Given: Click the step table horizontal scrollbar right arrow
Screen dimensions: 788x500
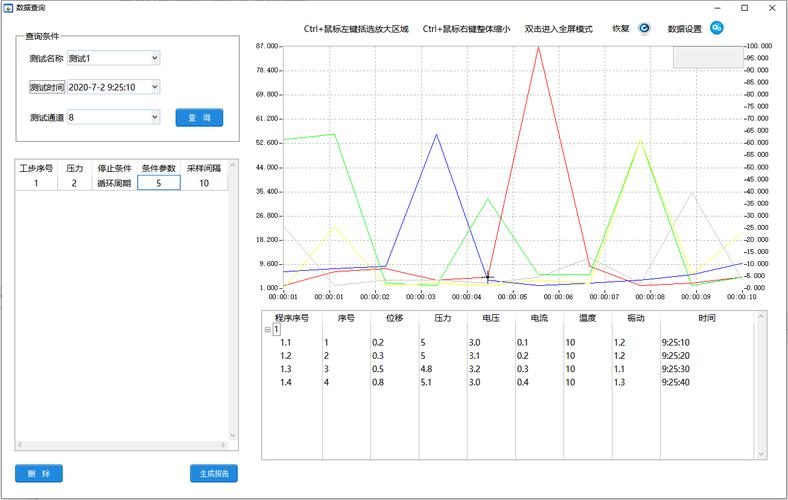Looking at the screenshot, I should (223, 445).
